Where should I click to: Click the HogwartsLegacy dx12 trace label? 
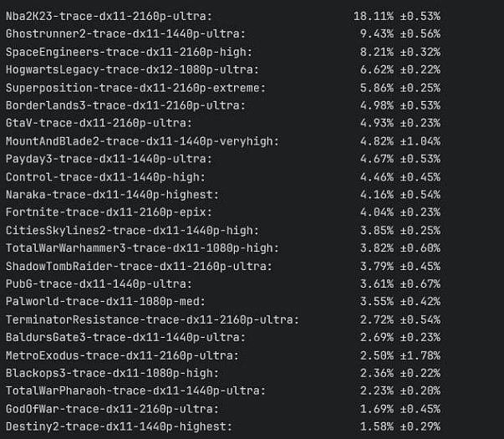coord(131,69)
